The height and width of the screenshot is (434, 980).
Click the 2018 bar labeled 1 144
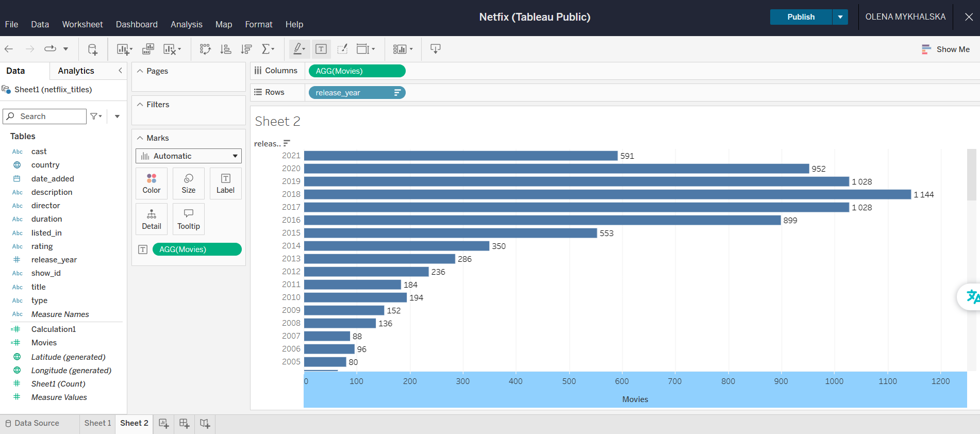pyautogui.click(x=607, y=194)
